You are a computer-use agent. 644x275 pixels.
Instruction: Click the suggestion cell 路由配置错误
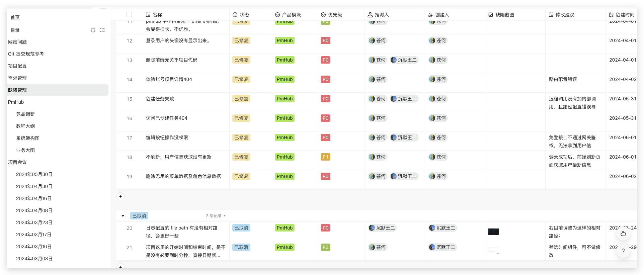coord(563,79)
